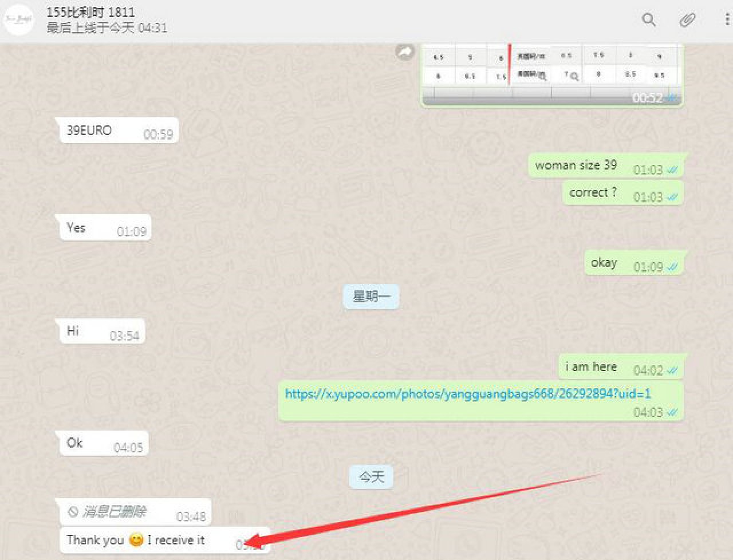Click the 星期一 date divider
Viewport: 733px width, 560px height.
371,297
